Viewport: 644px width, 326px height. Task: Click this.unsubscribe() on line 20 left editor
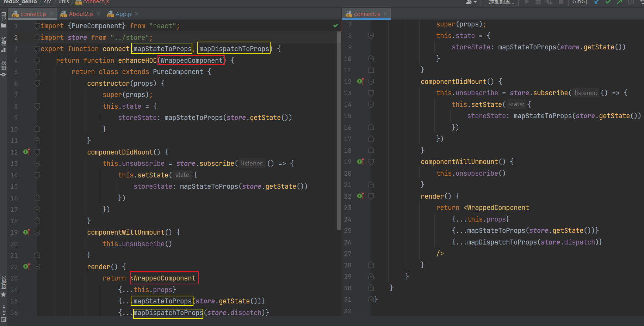137,244
